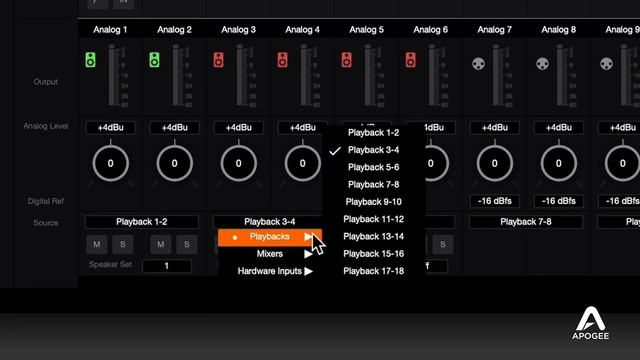The height and width of the screenshot is (360, 640).
Task: Open Analog 7 -16 dBfs digital ref dropdown
Action: tap(495, 201)
